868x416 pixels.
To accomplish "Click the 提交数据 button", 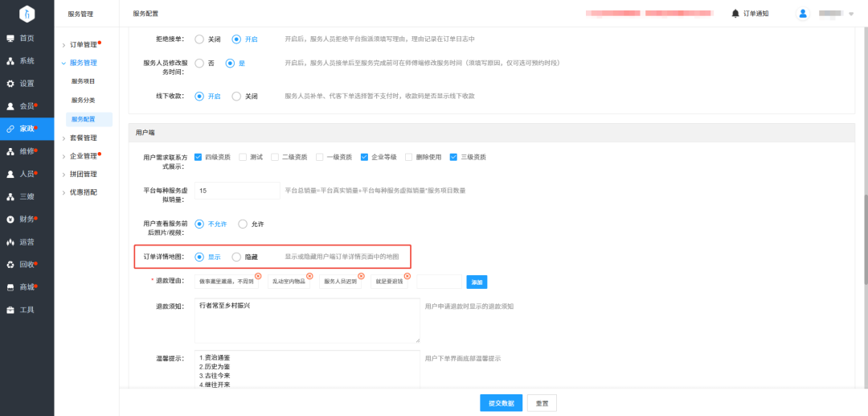I will tap(501, 403).
